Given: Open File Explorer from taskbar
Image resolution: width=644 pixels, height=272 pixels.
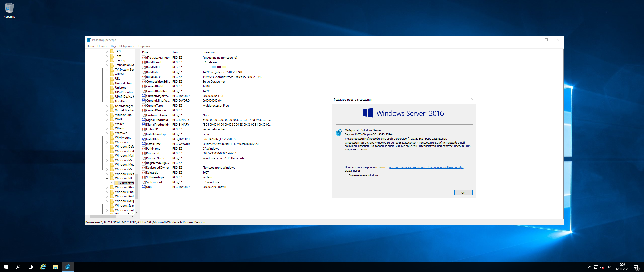Looking at the screenshot, I should [x=55, y=267].
